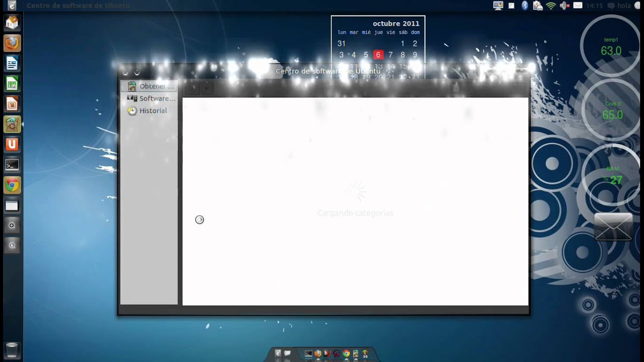The width and height of the screenshot is (644, 362).
Task: Click the temp1 63.0 gauge widget
Action: (611, 46)
